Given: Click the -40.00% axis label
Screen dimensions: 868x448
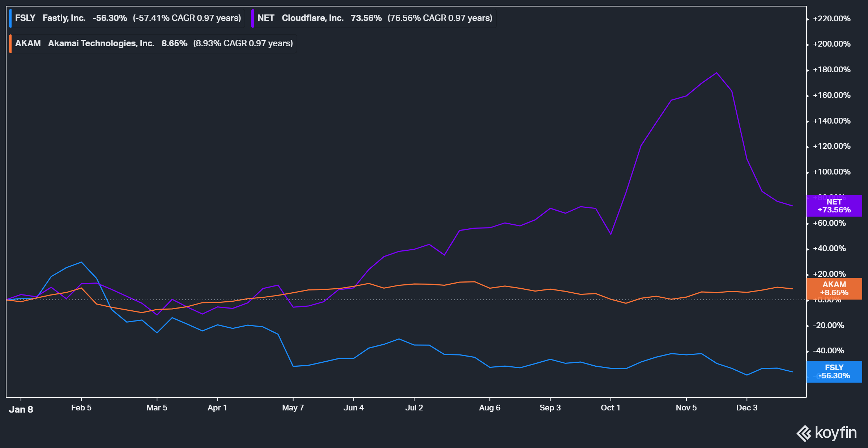Looking at the screenshot, I should [829, 351].
